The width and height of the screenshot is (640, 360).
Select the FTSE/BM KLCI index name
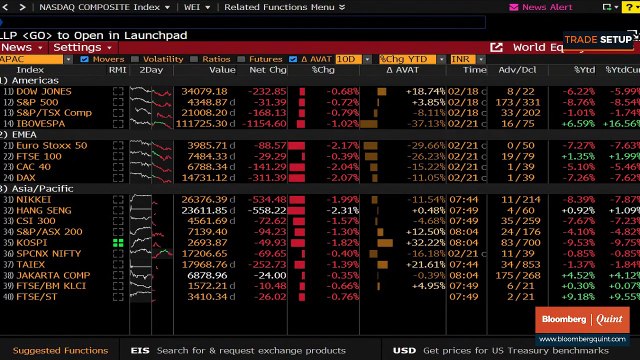click(x=51, y=286)
